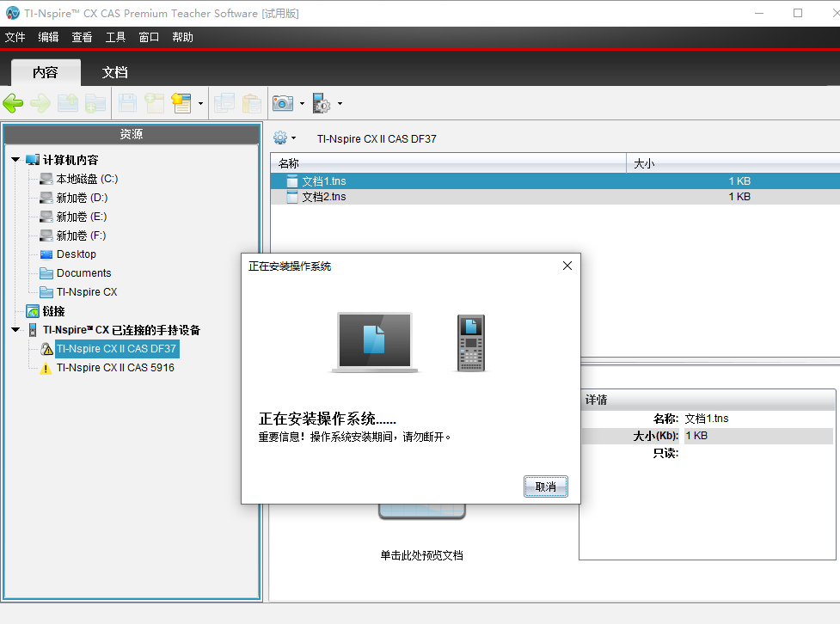Open the 帮助 menu
The width and height of the screenshot is (840, 624).
point(182,37)
